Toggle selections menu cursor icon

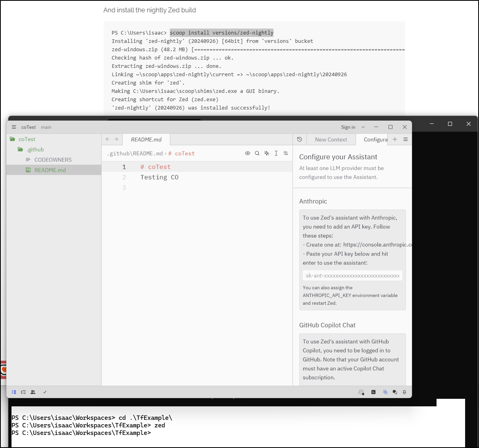276,153
